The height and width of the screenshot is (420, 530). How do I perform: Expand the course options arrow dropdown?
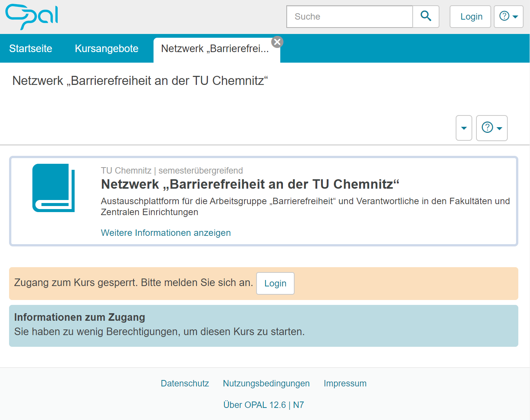[x=464, y=128]
